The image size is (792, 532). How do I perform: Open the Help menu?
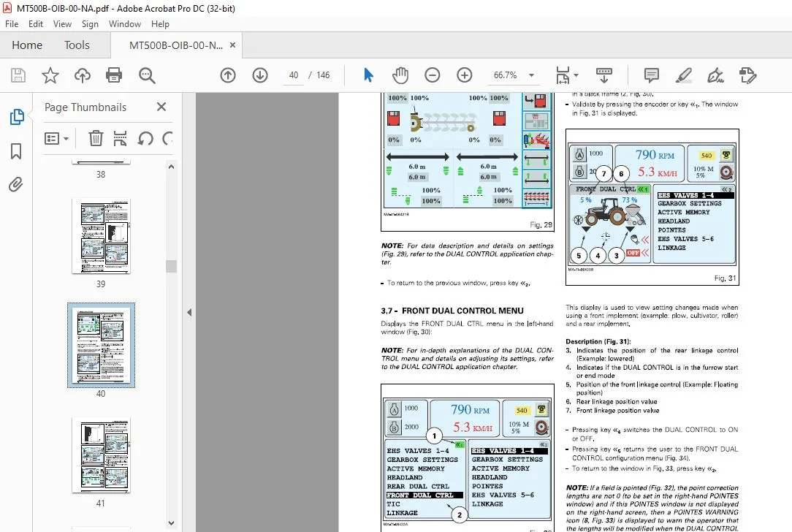tap(160, 23)
